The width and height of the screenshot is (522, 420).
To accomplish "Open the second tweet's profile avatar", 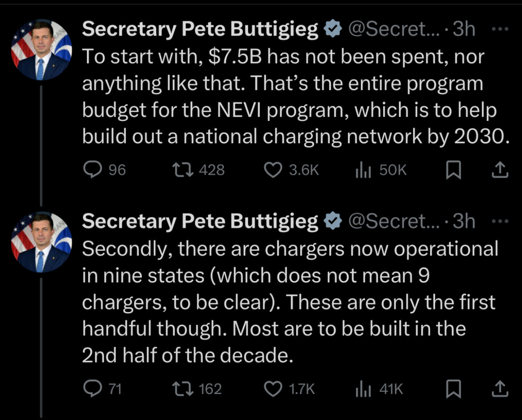I will pyautogui.click(x=41, y=242).
